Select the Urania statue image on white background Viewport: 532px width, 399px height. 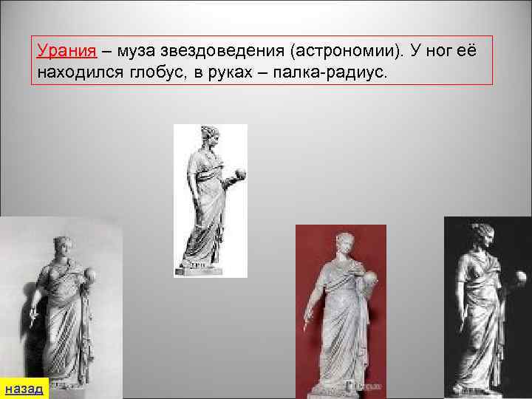pos(211,201)
